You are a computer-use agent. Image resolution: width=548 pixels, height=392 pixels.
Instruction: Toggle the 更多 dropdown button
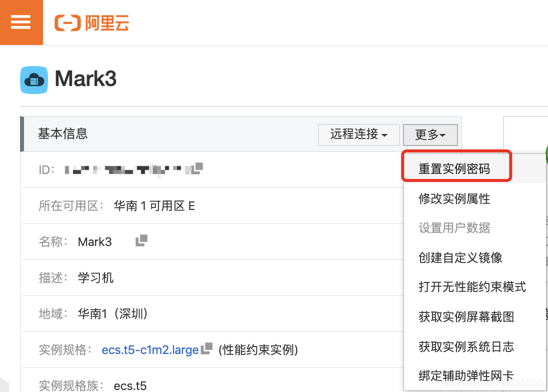click(430, 134)
